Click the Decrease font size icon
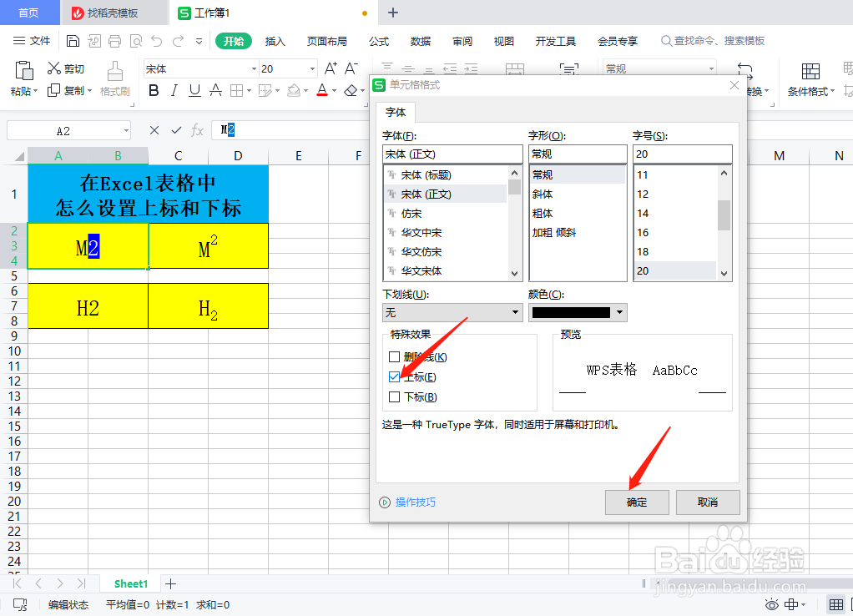The height and width of the screenshot is (616, 853). (351, 68)
